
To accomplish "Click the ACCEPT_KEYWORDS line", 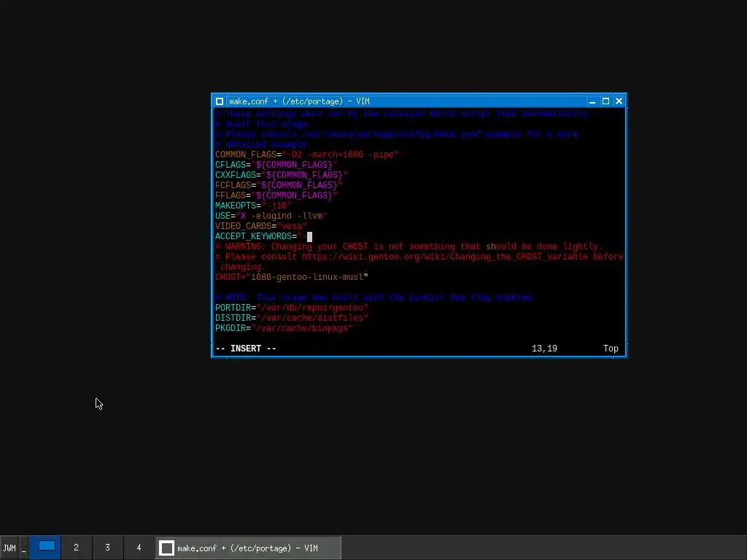I will pos(263,236).
